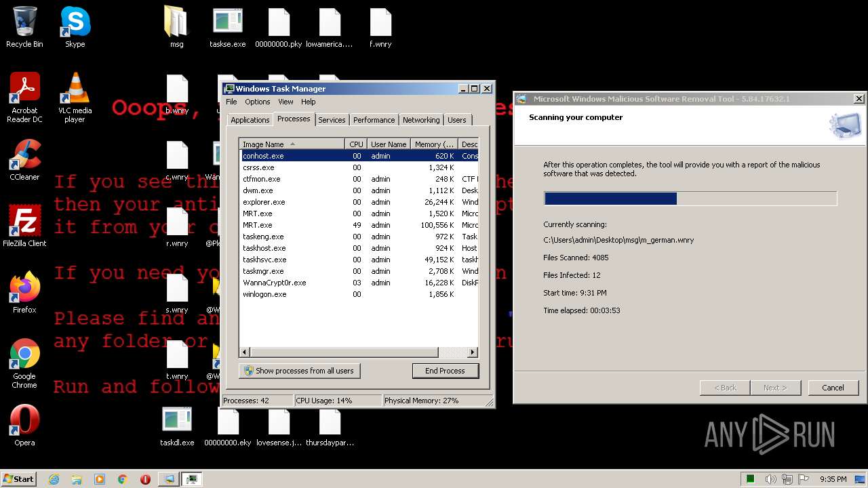Open the Acrobat Reader DC shortcut
This screenshot has width=868, height=488.
(x=24, y=98)
